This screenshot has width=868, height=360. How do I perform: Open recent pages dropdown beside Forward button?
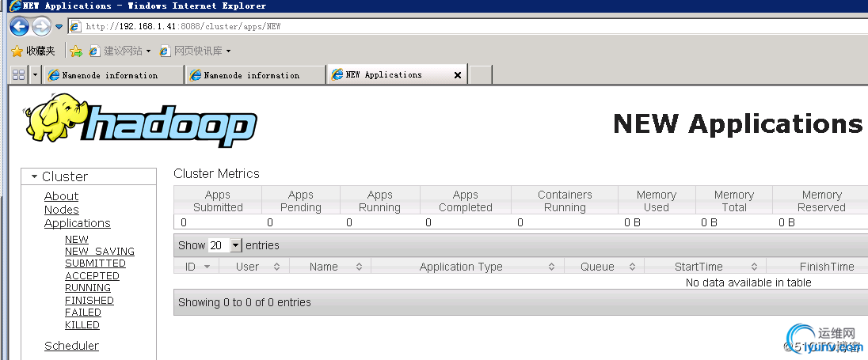[x=59, y=27]
